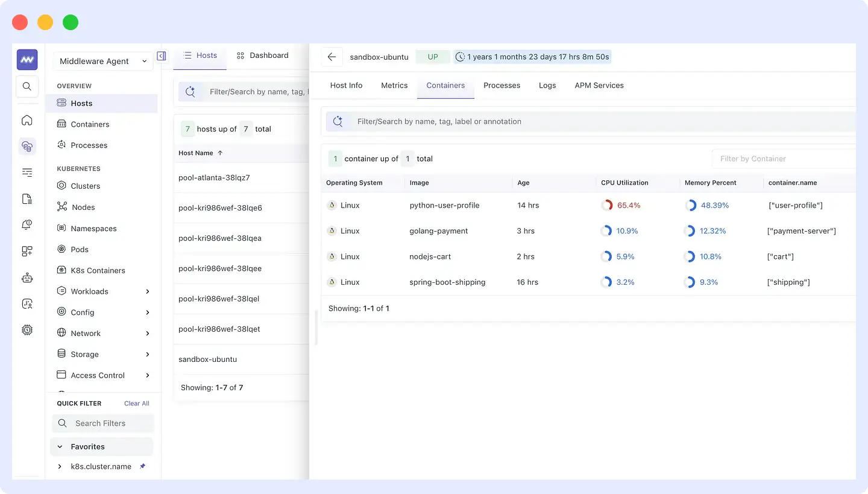Click the UP status badge
Viewport: 868px width, 494px height.
click(x=433, y=57)
